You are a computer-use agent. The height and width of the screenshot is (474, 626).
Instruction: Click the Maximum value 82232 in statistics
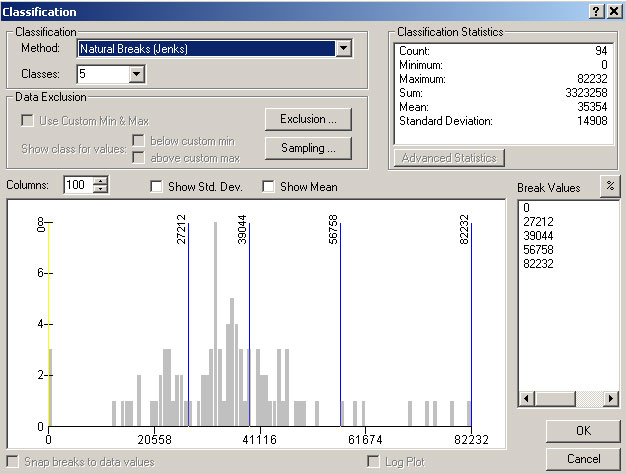click(x=592, y=79)
